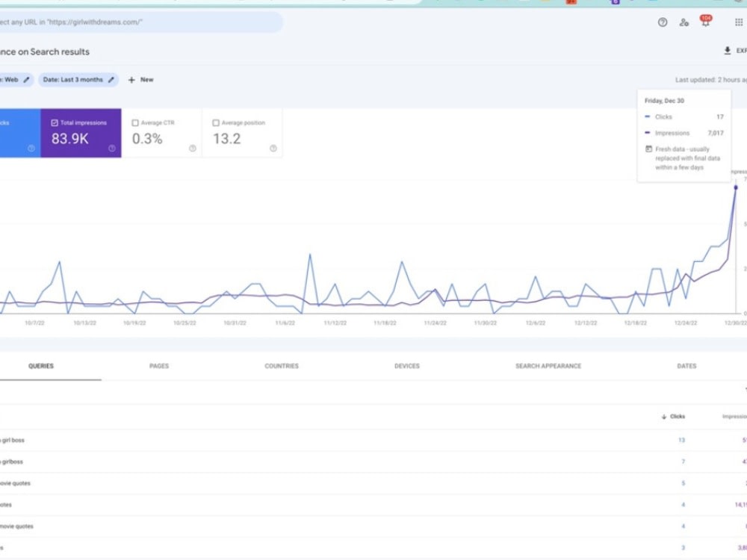Click the "girlboss" query row
This screenshot has width=747, height=560.
[373, 461]
